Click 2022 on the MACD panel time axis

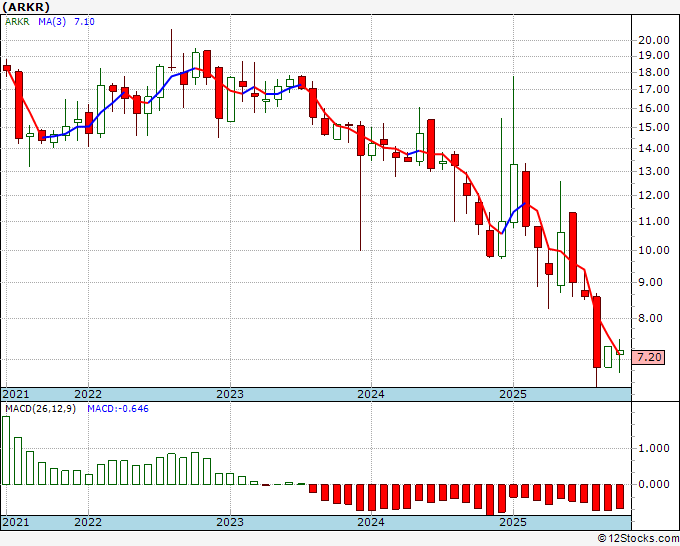[x=88, y=522]
